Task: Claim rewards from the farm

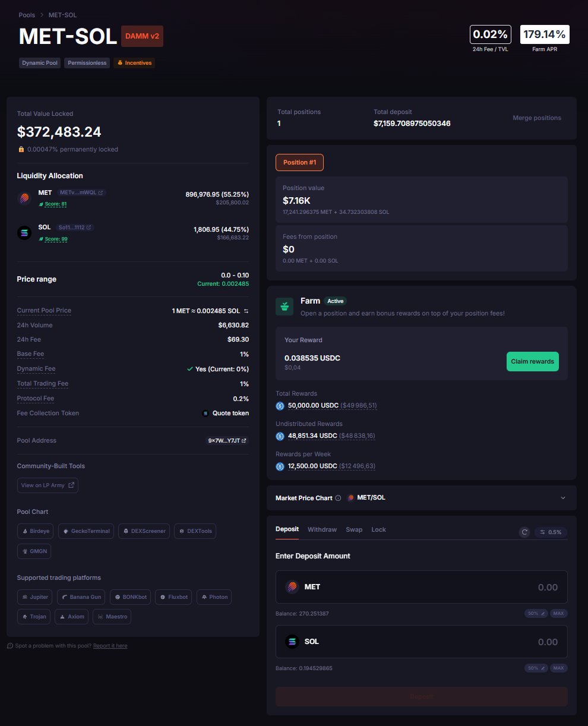Action: [532, 361]
